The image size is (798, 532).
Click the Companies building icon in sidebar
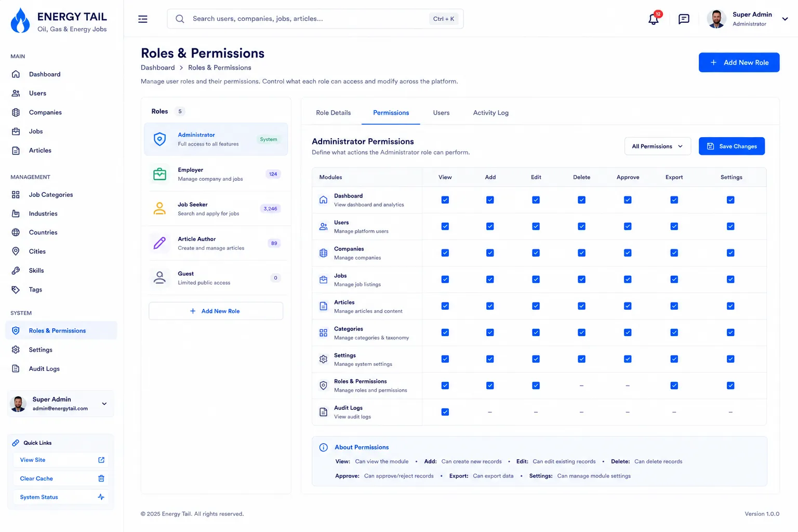(16, 112)
